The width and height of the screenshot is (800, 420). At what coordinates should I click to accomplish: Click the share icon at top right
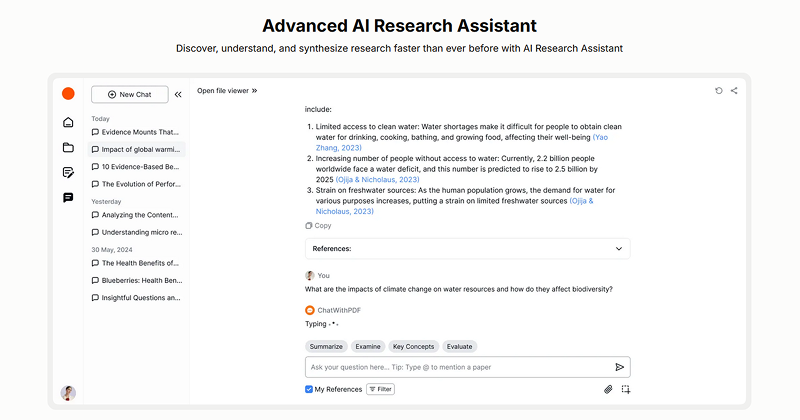[x=734, y=91]
